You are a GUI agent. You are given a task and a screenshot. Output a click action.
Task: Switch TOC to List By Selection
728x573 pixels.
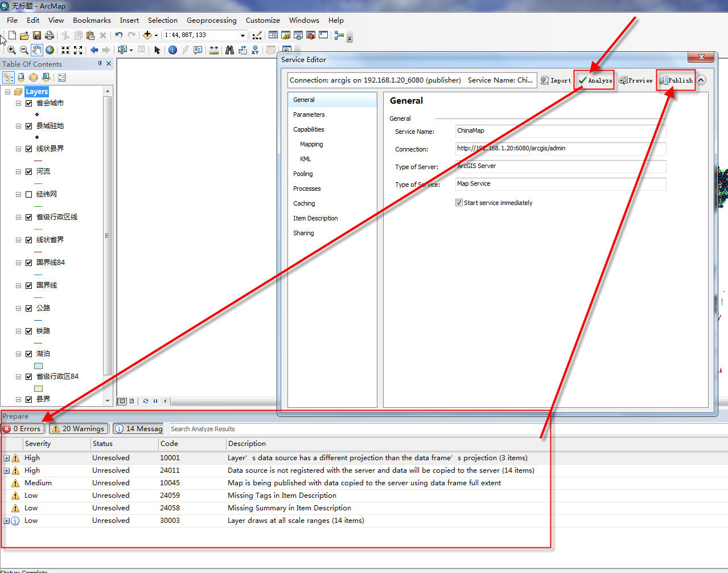point(46,77)
